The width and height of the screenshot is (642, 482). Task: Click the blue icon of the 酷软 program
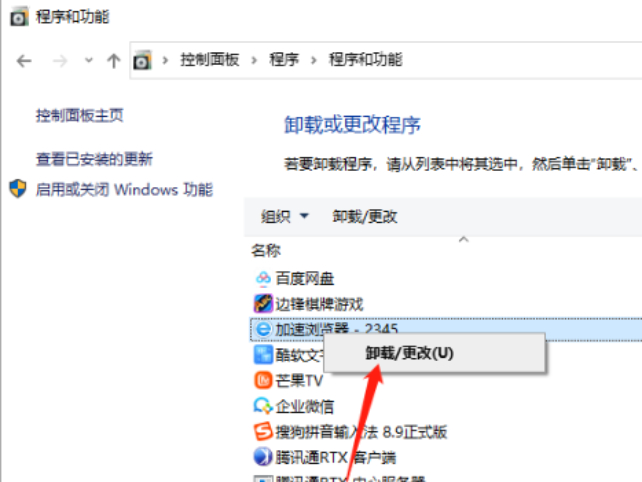(x=263, y=355)
